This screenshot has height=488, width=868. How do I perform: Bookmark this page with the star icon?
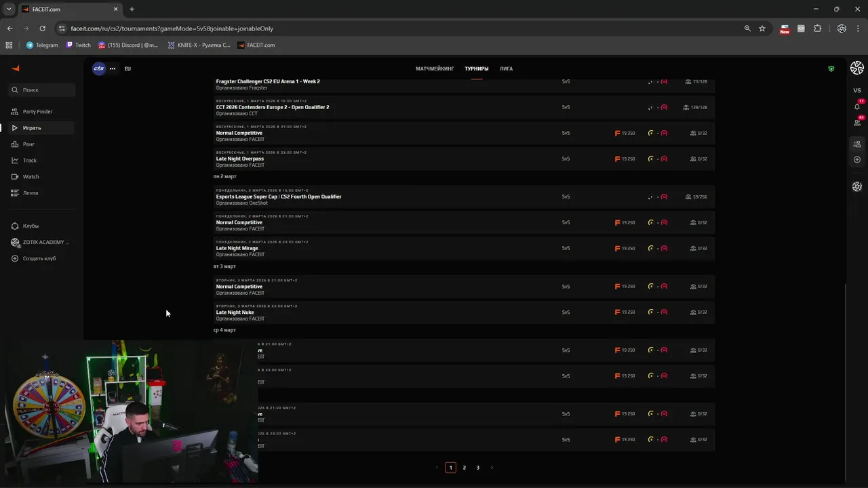pos(762,28)
